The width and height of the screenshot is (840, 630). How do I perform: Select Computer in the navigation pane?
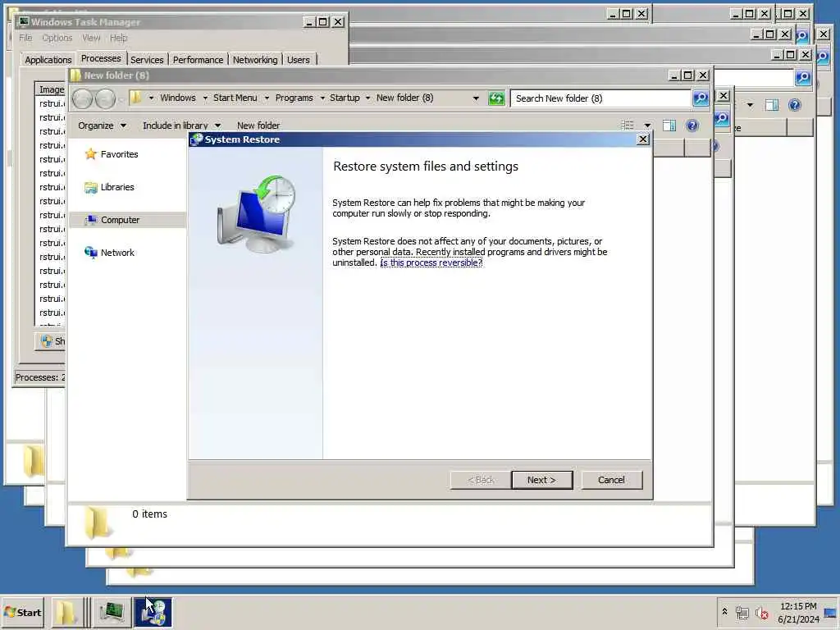click(120, 220)
